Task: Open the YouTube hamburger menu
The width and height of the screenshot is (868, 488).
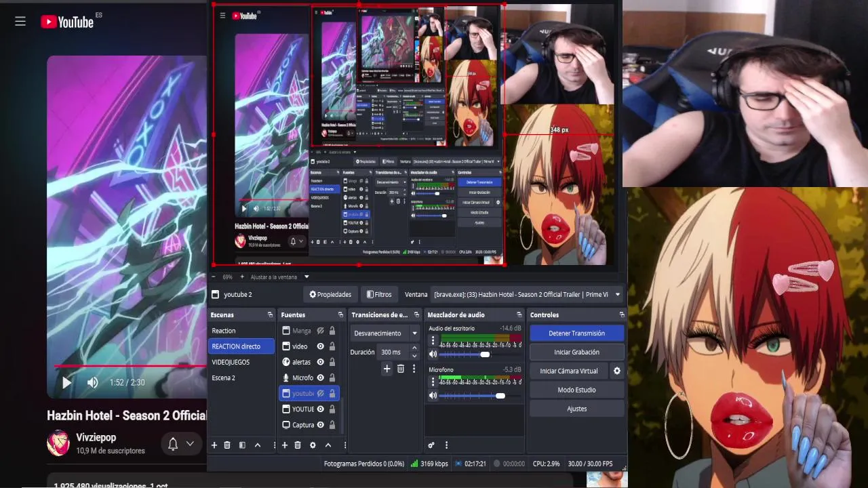Action: click(x=20, y=21)
